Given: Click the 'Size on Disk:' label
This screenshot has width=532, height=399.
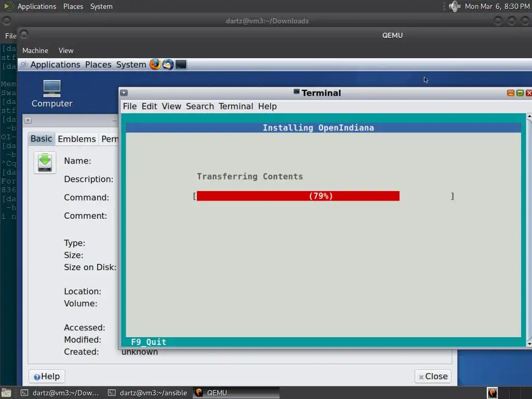Looking at the screenshot, I should coord(90,268).
